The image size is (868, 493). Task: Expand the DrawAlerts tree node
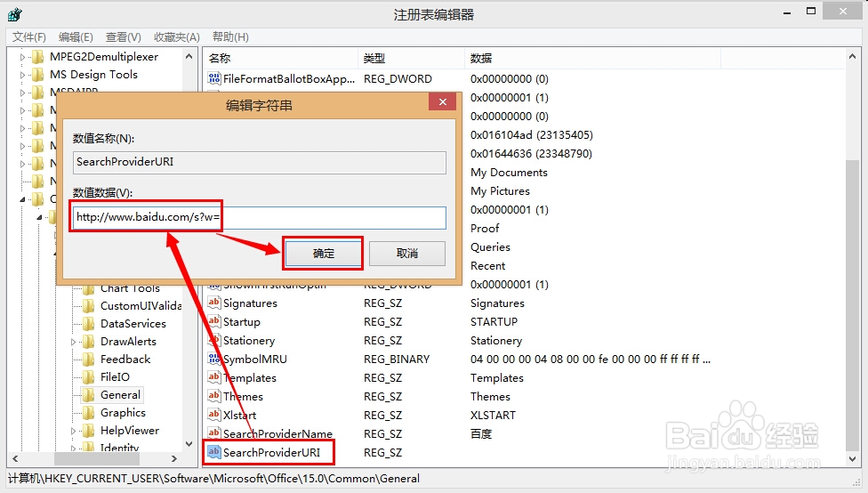(73, 343)
